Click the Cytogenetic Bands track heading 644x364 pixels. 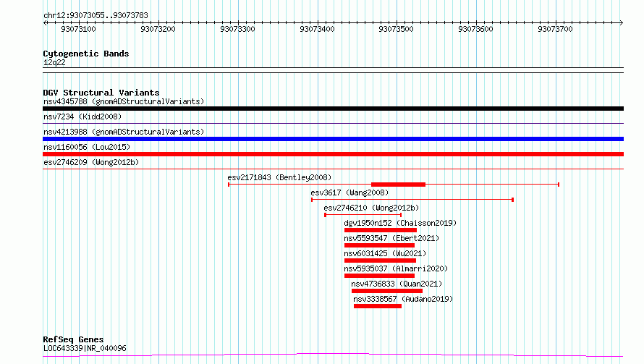(x=86, y=54)
